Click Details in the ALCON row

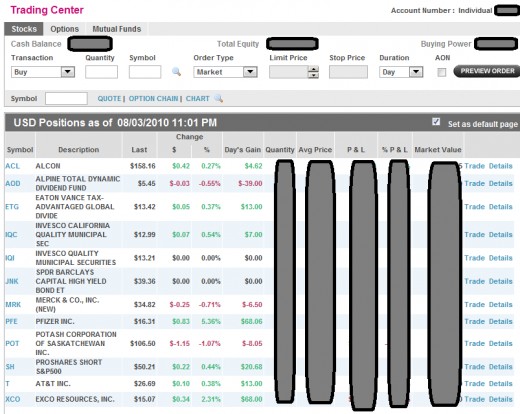coord(500,166)
